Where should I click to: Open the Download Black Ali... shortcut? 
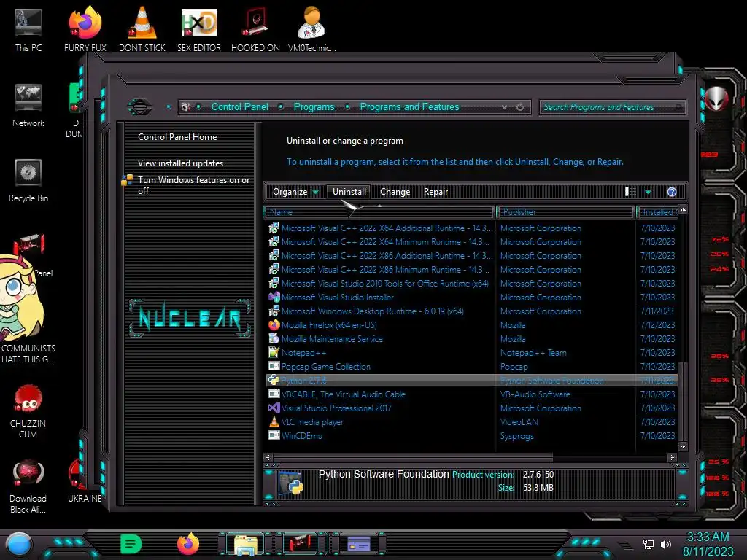point(28,486)
